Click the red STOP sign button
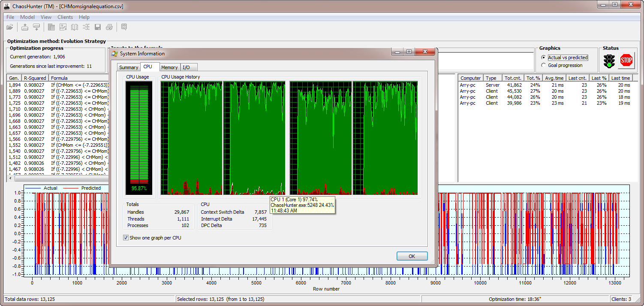 (x=626, y=61)
